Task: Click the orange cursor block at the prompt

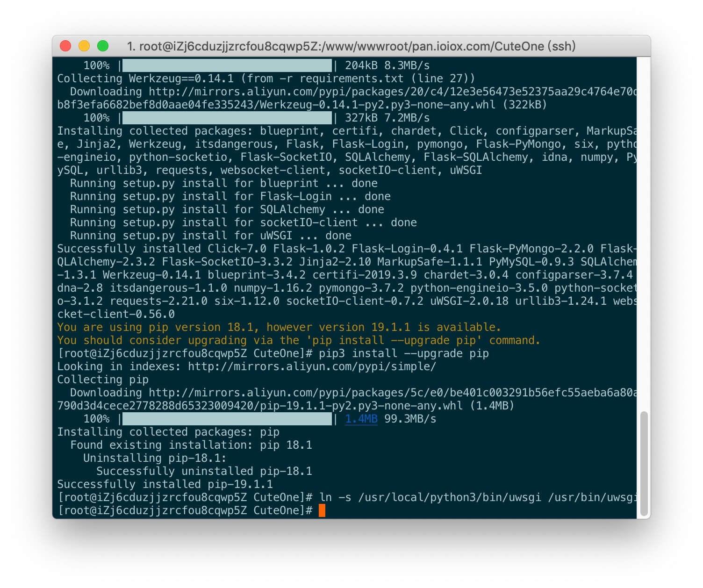Action: pos(322,510)
